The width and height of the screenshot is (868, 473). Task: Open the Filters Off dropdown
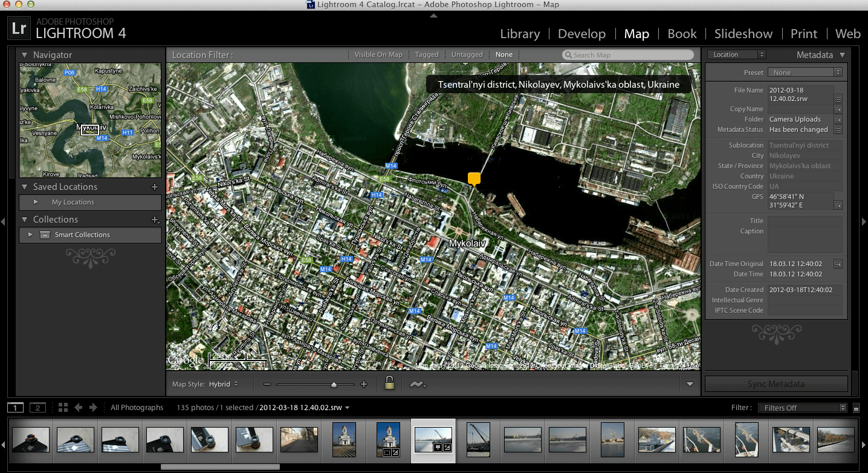[x=803, y=408]
